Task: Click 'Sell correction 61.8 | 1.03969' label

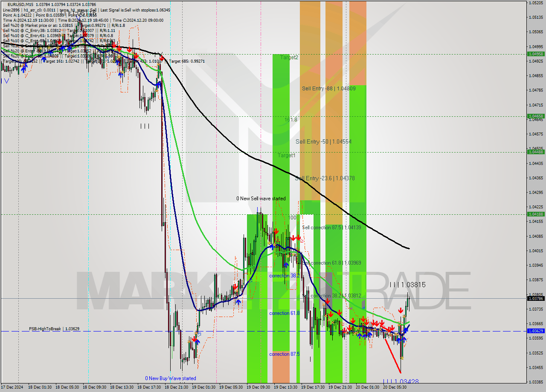Action: 331,263
